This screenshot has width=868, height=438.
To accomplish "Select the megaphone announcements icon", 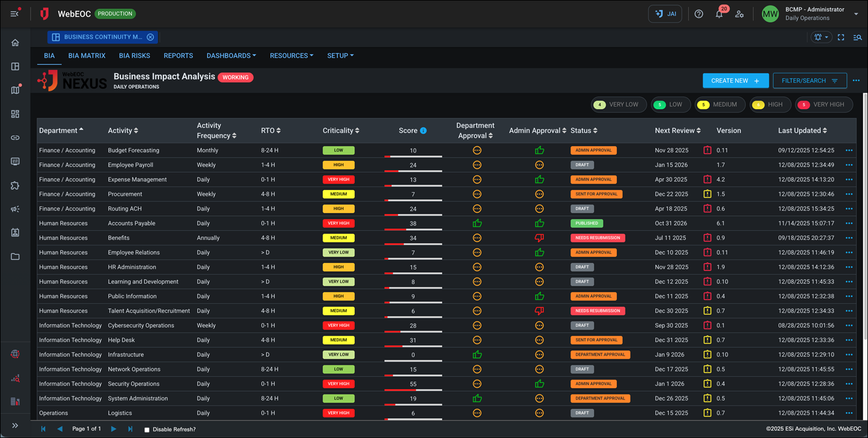I will click(x=15, y=209).
